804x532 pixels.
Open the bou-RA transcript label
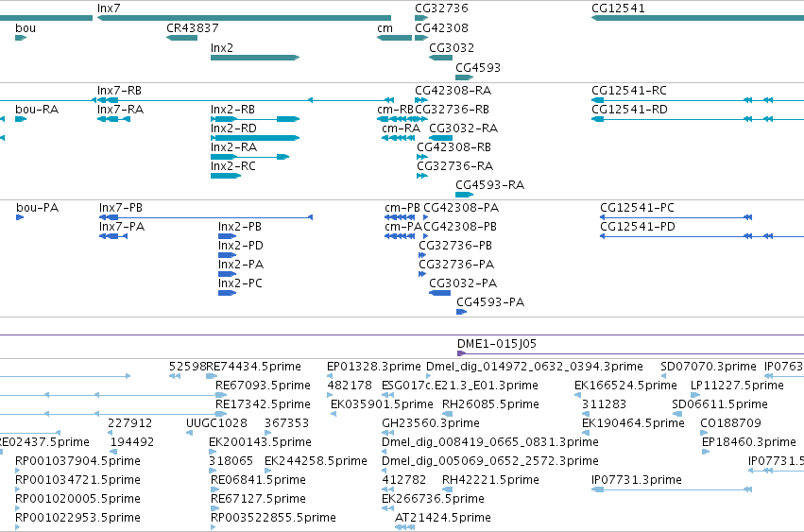37,110
